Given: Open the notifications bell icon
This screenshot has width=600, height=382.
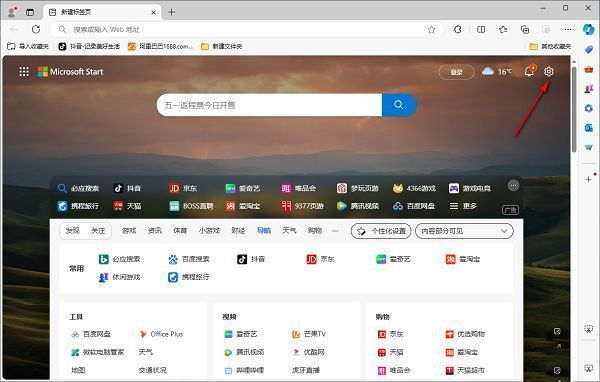Looking at the screenshot, I should tap(530, 71).
